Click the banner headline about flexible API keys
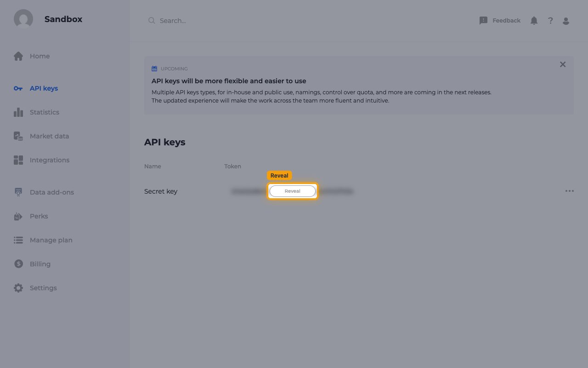Viewport: 588px width, 368px height. (x=229, y=81)
